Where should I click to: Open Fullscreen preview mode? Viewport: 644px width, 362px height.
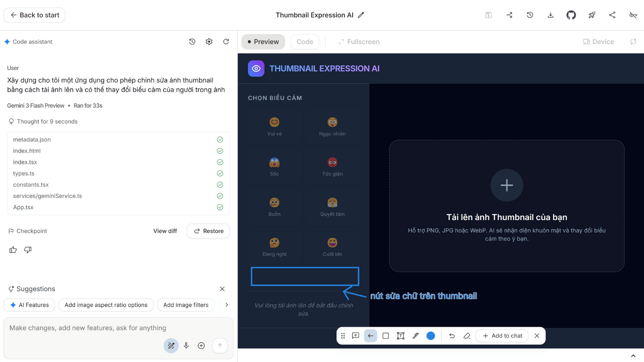click(359, 41)
